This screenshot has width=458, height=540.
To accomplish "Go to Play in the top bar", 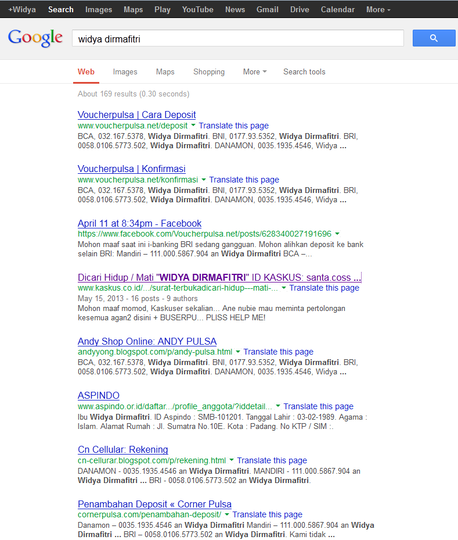I will [x=162, y=10].
